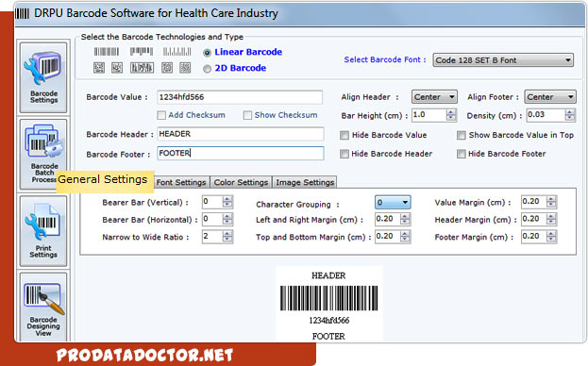The image size is (588, 366).
Task: Click Left and Right Margin spinner arrows
Action: (x=405, y=219)
